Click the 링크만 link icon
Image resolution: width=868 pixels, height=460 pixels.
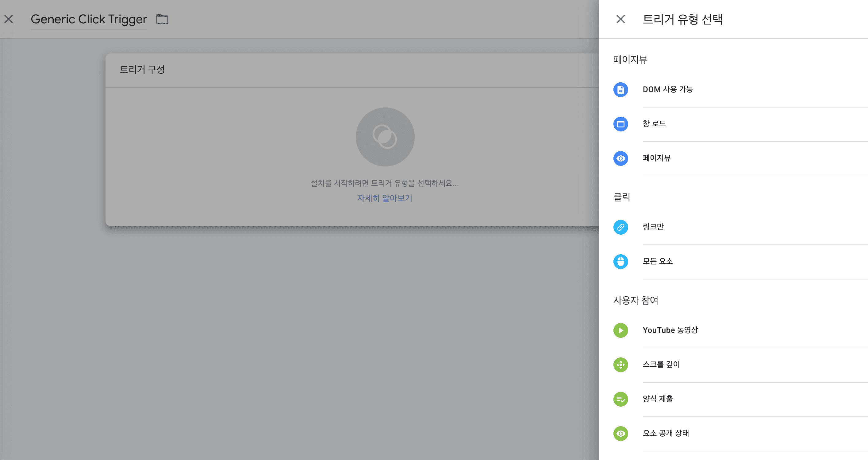[620, 227]
